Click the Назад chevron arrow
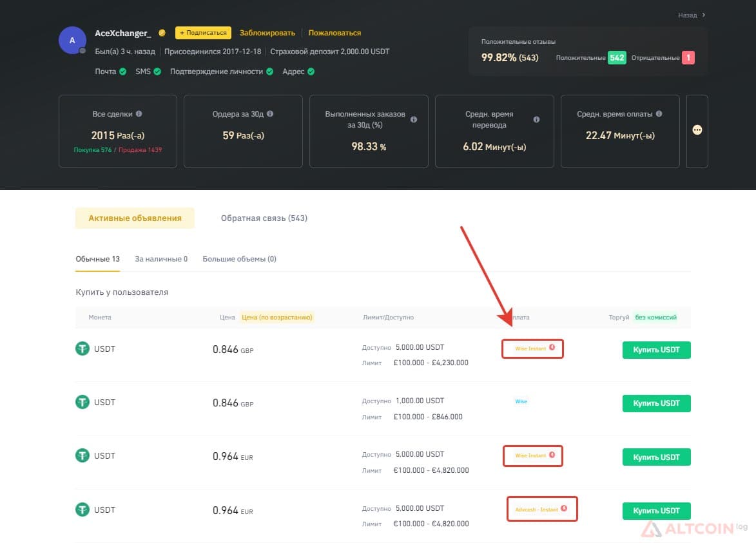Image resolution: width=756 pixels, height=543 pixels. pyautogui.click(x=704, y=15)
